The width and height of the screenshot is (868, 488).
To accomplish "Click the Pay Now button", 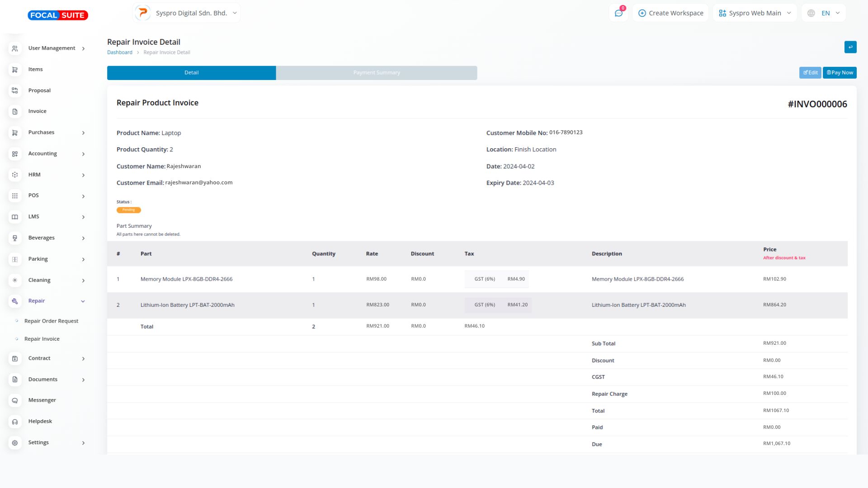I will pos(840,73).
